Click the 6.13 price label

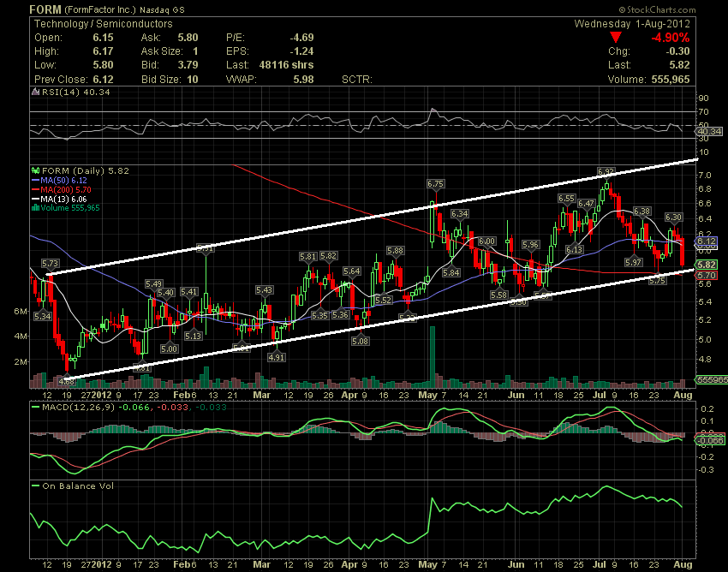[575, 249]
